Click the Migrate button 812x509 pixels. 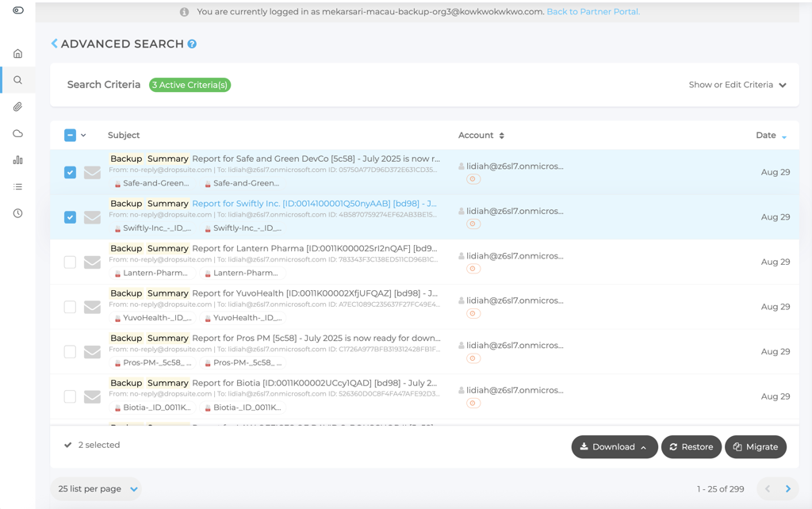[755, 447]
